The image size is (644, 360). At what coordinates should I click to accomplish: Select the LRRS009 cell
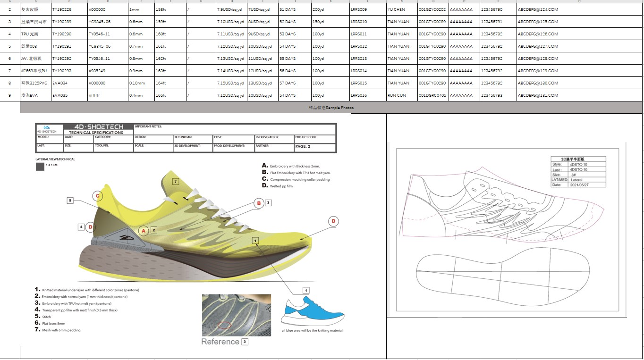click(x=368, y=9)
